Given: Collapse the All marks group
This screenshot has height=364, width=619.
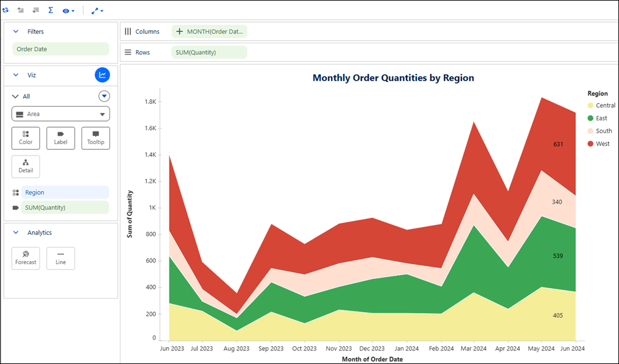Looking at the screenshot, I should (x=15, y=96).
